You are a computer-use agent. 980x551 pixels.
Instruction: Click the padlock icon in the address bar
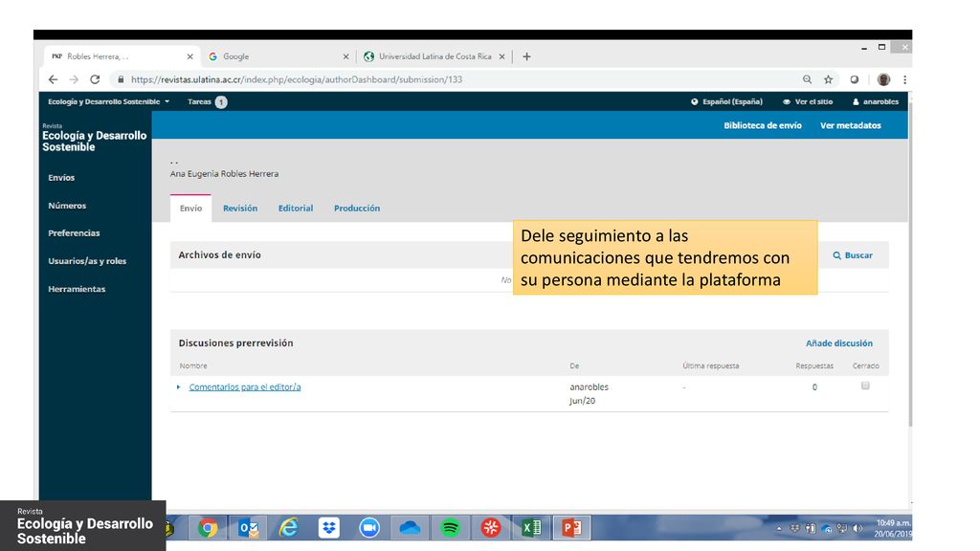point(121,79)
